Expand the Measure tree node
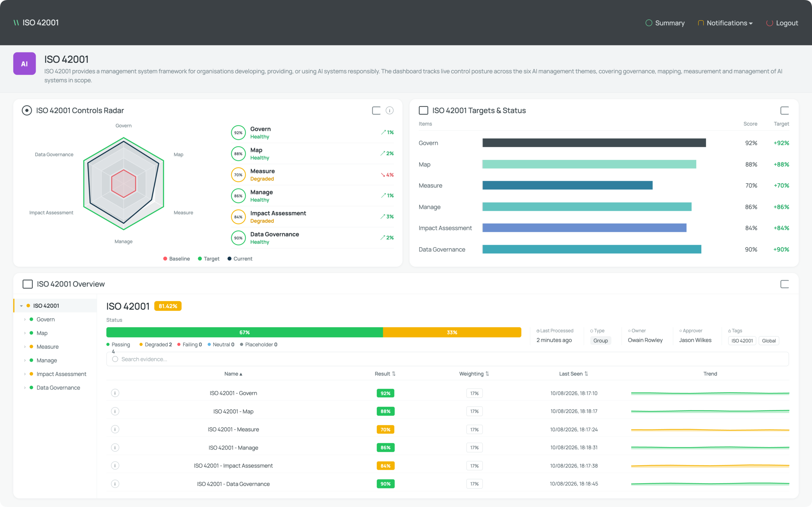 (x=25, y=347)
